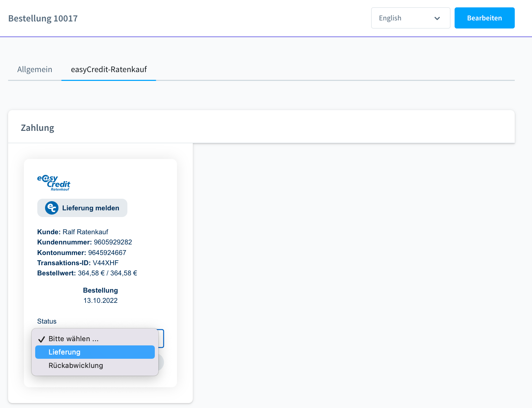Screen dimensions: 532x408
Task: Click the Zahlung card heading
Action: point(37,128)
